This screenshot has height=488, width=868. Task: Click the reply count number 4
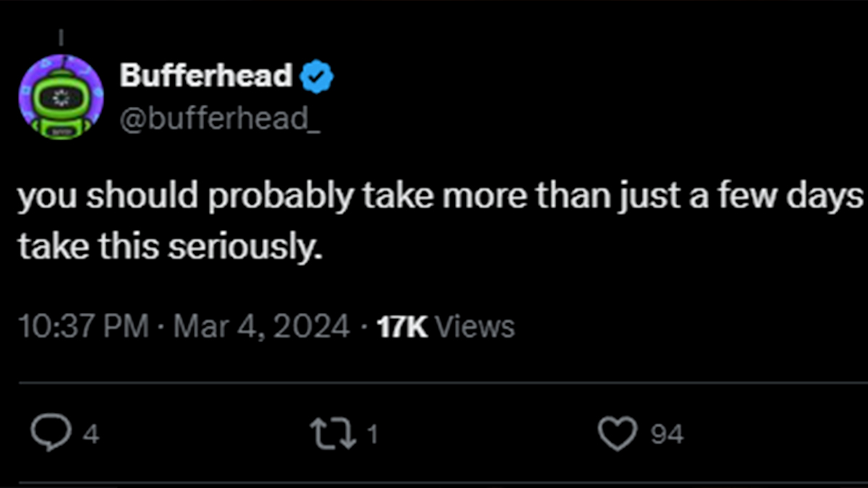[91, 435]
